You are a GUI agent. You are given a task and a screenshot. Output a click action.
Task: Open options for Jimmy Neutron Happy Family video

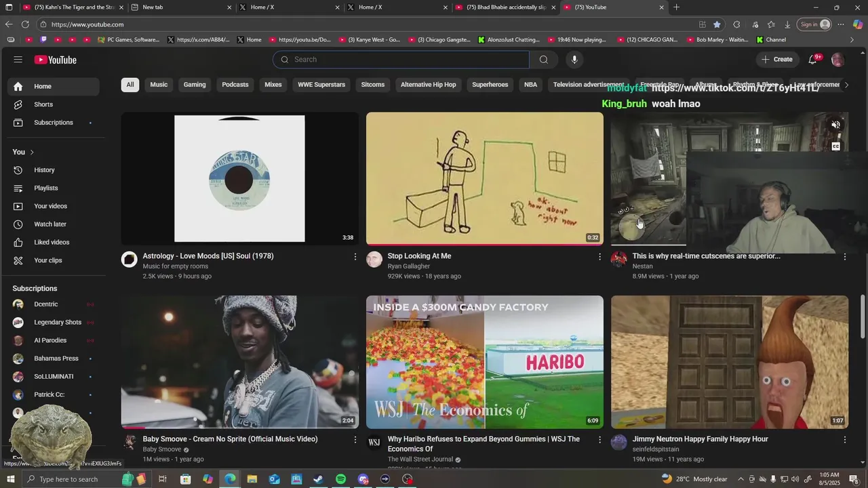pos(844,440)
